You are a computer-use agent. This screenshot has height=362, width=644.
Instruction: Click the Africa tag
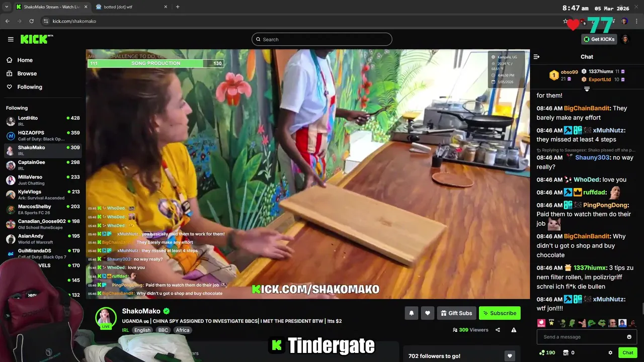(x=183, y=330)
